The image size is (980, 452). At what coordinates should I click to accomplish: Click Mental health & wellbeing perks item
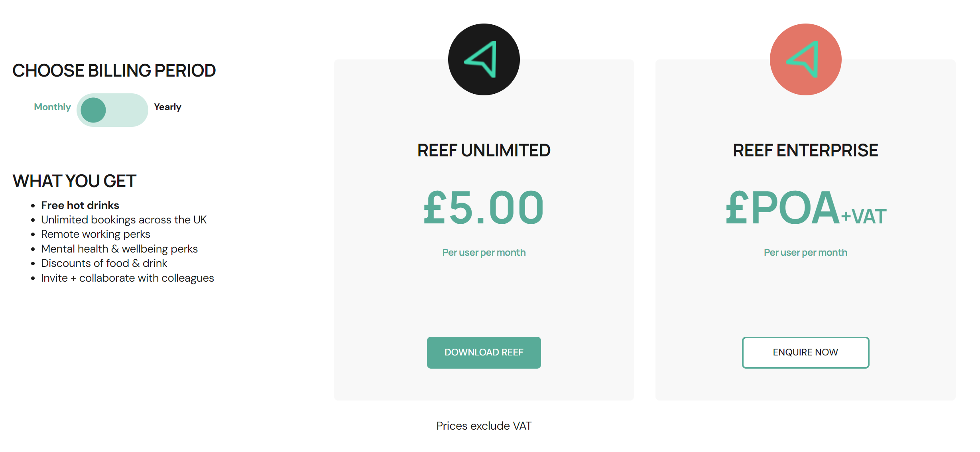pyautogui.click(x=120, y=249)
